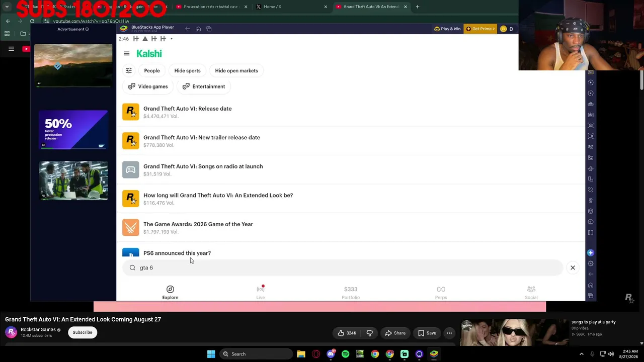Open BlueStacks sidebar settings gear
644x362 pixels.
click(x=591, y=263)
